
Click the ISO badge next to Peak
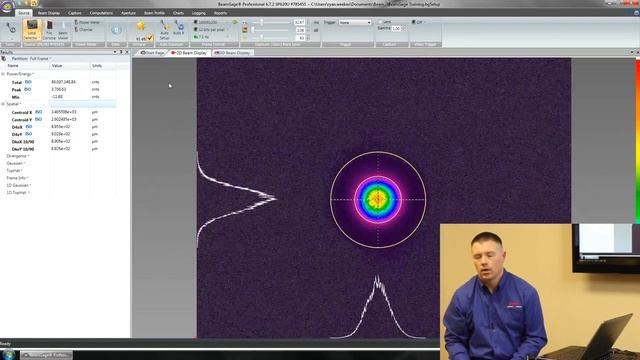coord(27,89)
